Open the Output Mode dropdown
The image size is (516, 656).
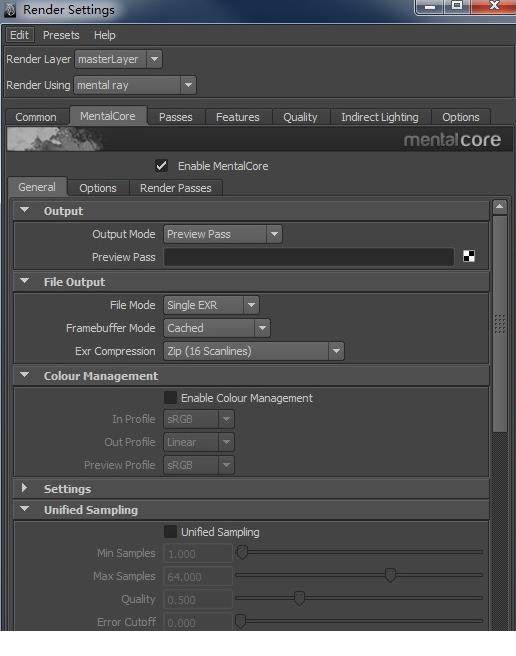(223, 234)
